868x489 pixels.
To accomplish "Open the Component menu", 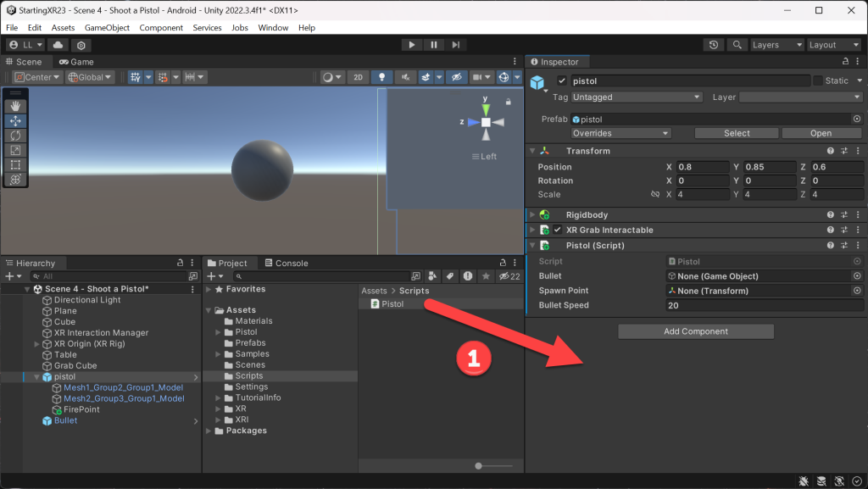I will tap(161, 28).
